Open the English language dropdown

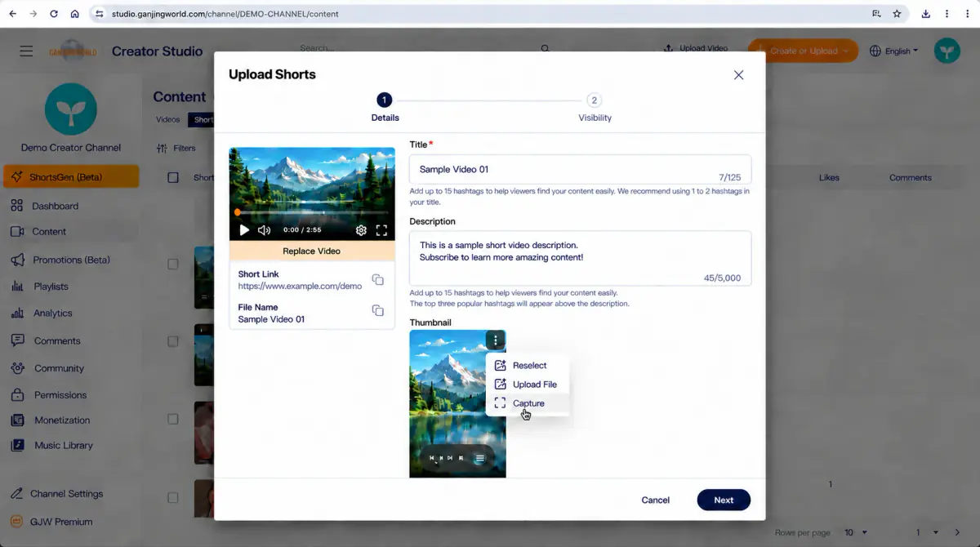pos(893,51)
